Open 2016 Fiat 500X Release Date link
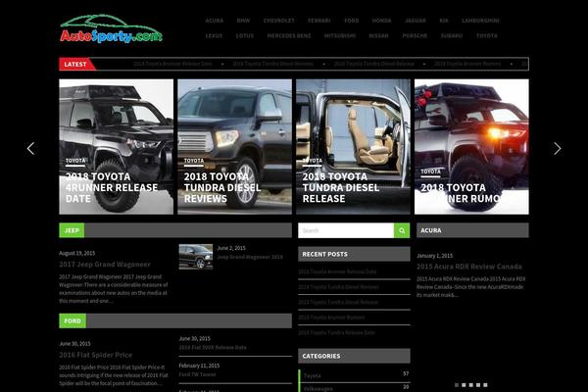 (x=213, y=347)
